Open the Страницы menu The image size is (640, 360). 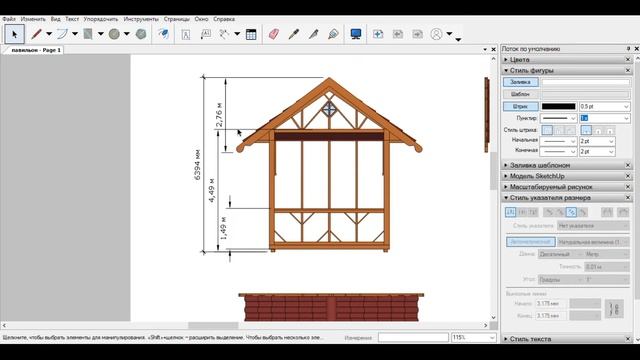pyautogui.click(x=177, y=19)
